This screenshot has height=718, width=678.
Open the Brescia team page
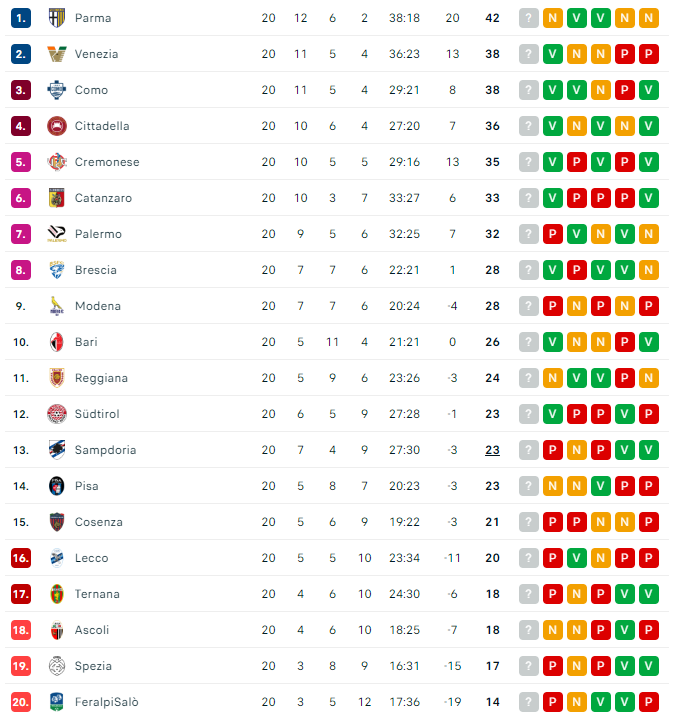[x=96, y=270]
